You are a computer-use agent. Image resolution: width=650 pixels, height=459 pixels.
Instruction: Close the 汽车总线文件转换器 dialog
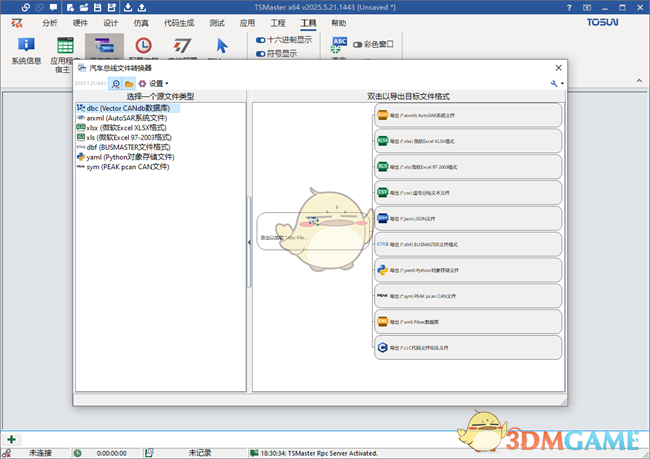coord(558,68)
